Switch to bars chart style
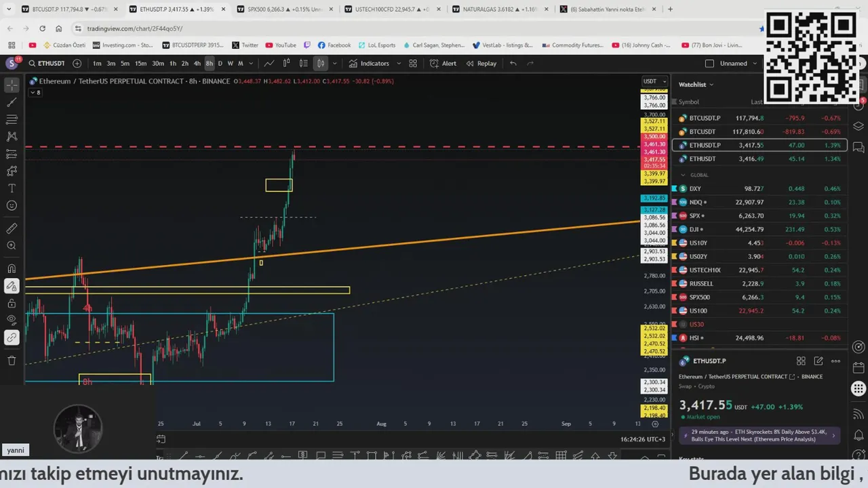Viewport: 868px width, 488px height. (x=303, y=63)
